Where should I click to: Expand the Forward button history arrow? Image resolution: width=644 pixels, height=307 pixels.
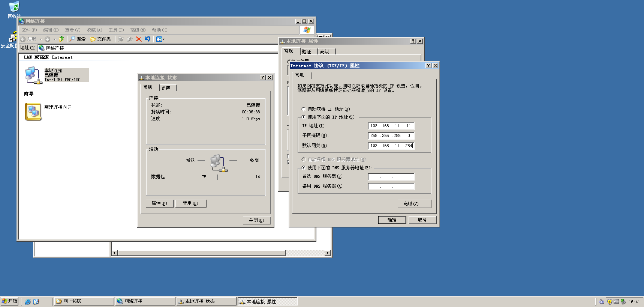pyautogui.click(x=54, y=39)
